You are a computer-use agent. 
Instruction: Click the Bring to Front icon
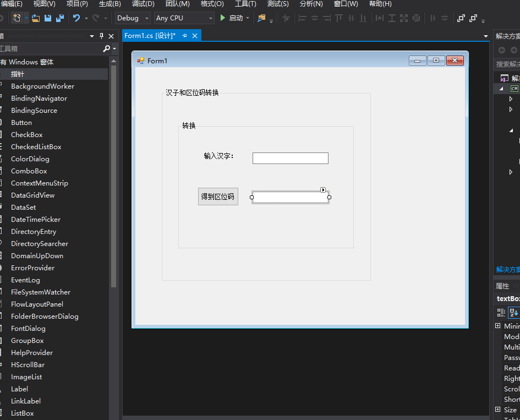click(x=461, y=18)
